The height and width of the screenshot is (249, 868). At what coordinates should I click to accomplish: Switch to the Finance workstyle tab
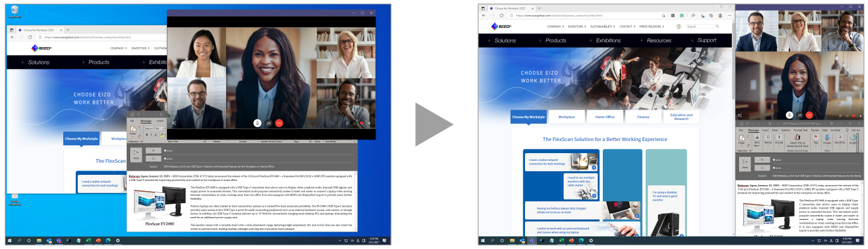click(x=642, y=117)
